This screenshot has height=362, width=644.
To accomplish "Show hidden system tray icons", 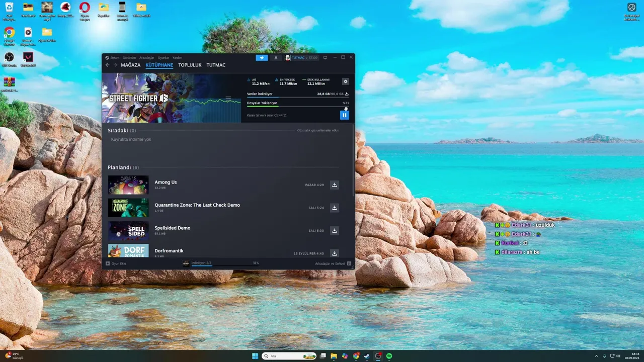I will [x=596, y=356].
